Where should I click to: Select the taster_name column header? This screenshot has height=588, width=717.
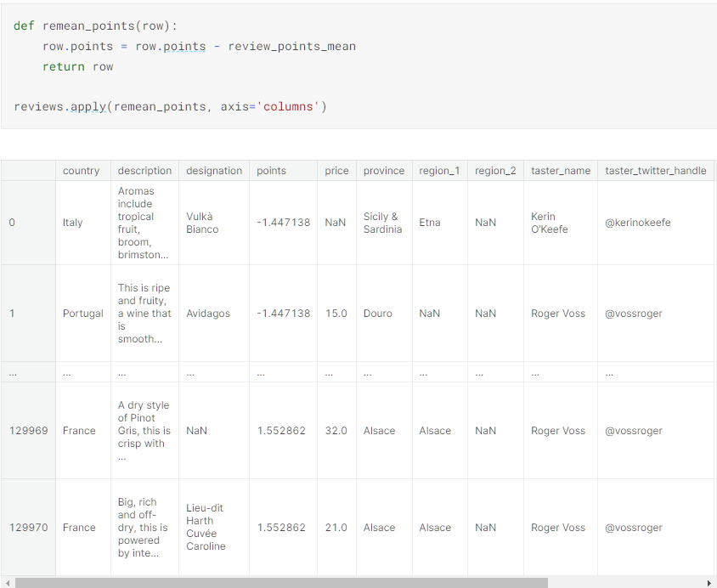pos(561,171)
